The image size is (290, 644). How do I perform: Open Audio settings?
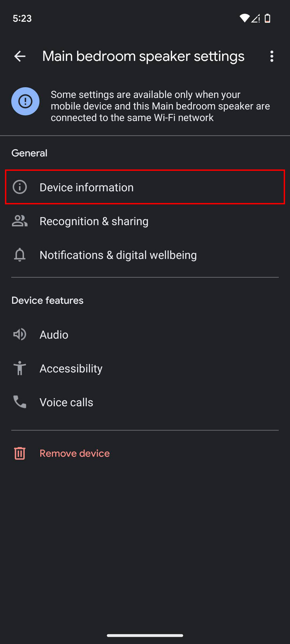[x=54, y=334]
